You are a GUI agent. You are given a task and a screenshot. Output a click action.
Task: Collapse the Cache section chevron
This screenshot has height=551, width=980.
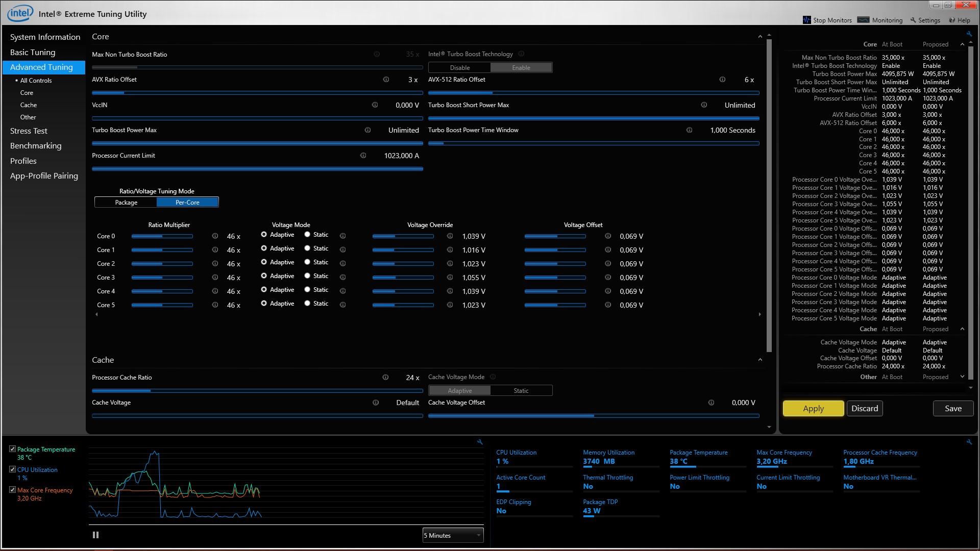coord(760,360)
